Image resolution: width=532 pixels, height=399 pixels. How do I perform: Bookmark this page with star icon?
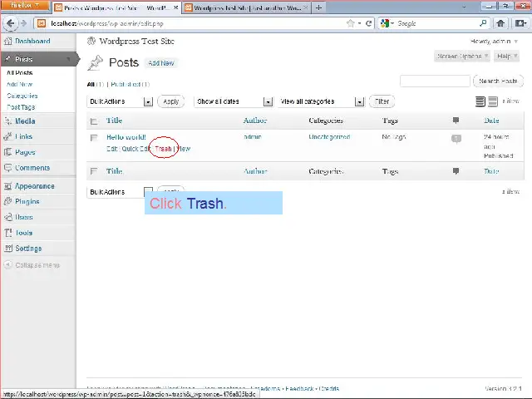point(351,23)
